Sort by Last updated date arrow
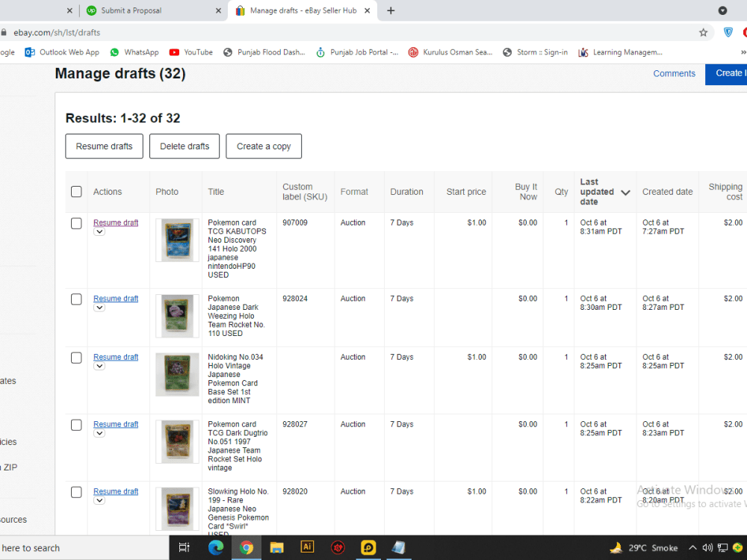Screen dimensions: 747x560 click(x=625, y=193)
